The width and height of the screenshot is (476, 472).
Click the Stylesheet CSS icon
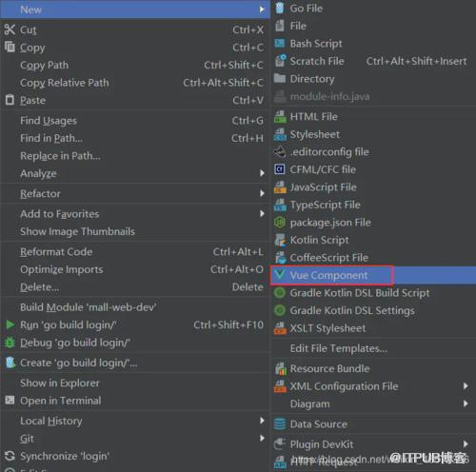pyautogui.click(x=280, y=134)
